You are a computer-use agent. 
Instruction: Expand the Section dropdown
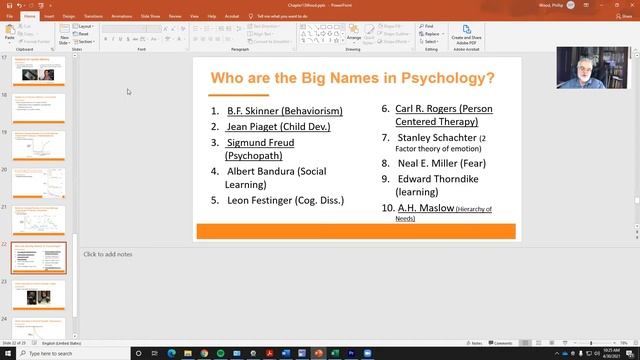[84, 42]
